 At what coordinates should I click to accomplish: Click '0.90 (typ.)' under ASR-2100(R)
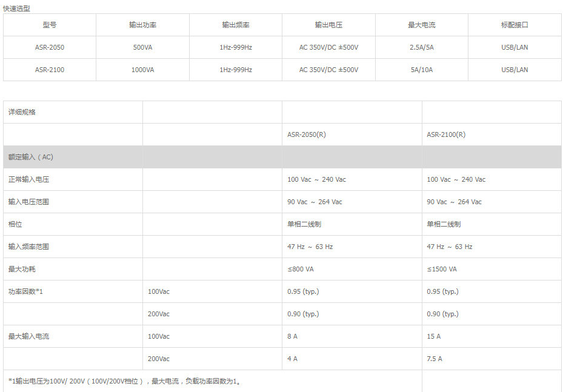point(443,314)
